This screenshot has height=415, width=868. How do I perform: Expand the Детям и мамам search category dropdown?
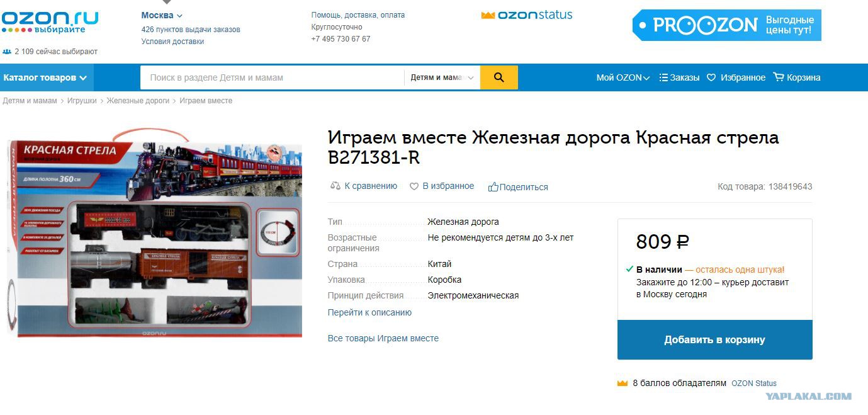point(442,77)
